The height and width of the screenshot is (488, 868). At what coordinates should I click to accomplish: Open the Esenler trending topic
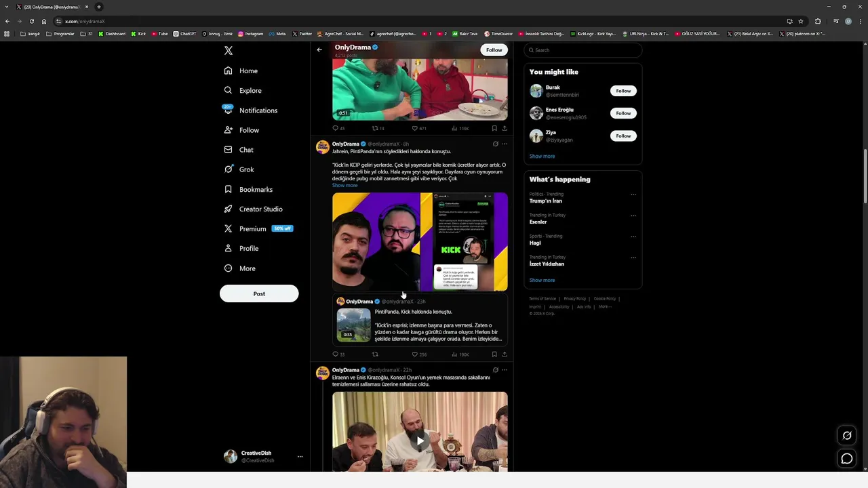[538, 222]
